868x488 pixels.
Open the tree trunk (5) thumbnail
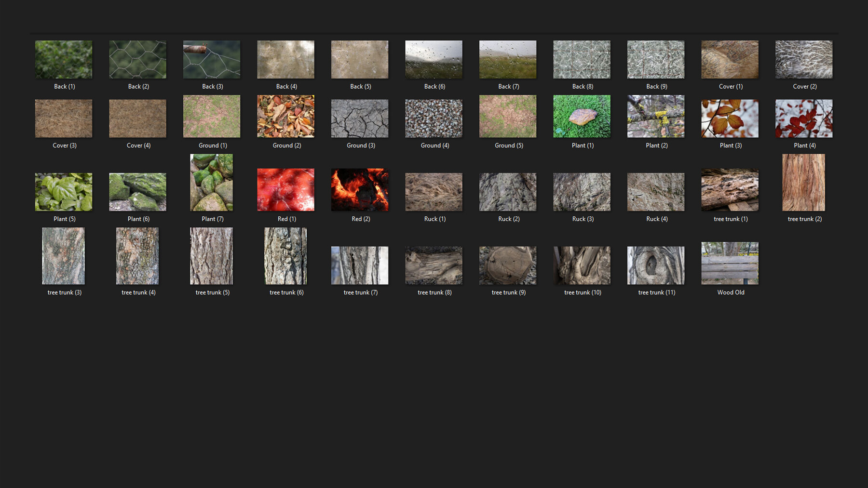coord(212,256)
